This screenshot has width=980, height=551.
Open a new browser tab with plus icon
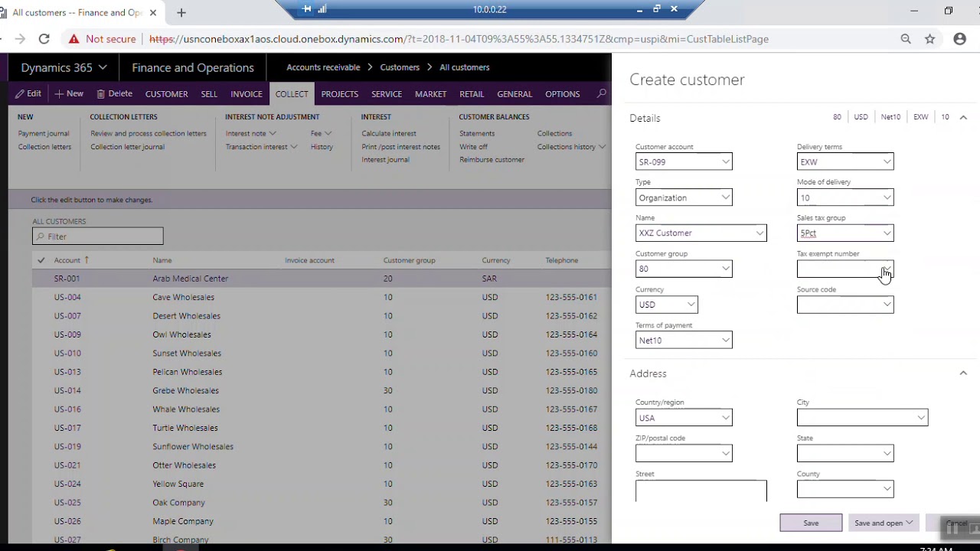tap(181, 12)
